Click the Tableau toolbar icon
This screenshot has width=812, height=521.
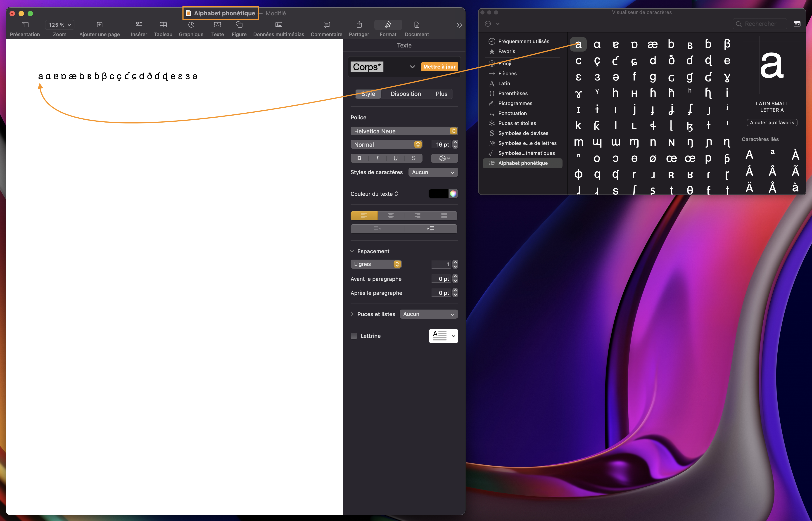(163, 25)
